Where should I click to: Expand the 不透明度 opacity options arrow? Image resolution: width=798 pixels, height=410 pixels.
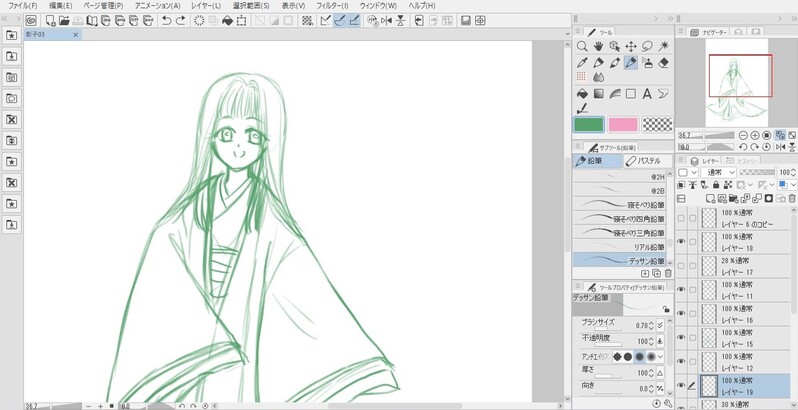tap(659, 341)
